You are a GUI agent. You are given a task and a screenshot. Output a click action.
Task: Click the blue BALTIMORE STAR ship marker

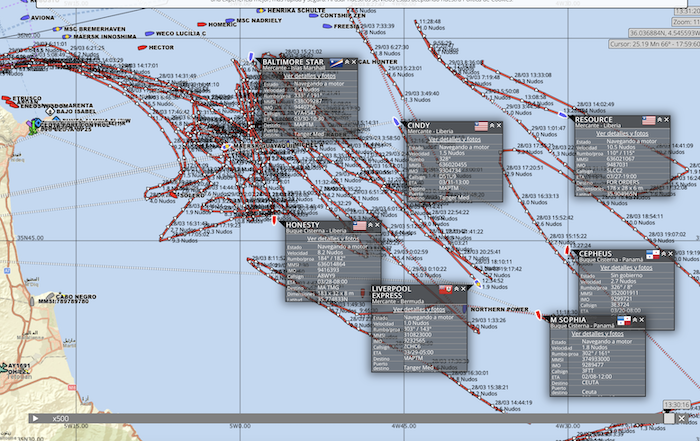(251, 57)
